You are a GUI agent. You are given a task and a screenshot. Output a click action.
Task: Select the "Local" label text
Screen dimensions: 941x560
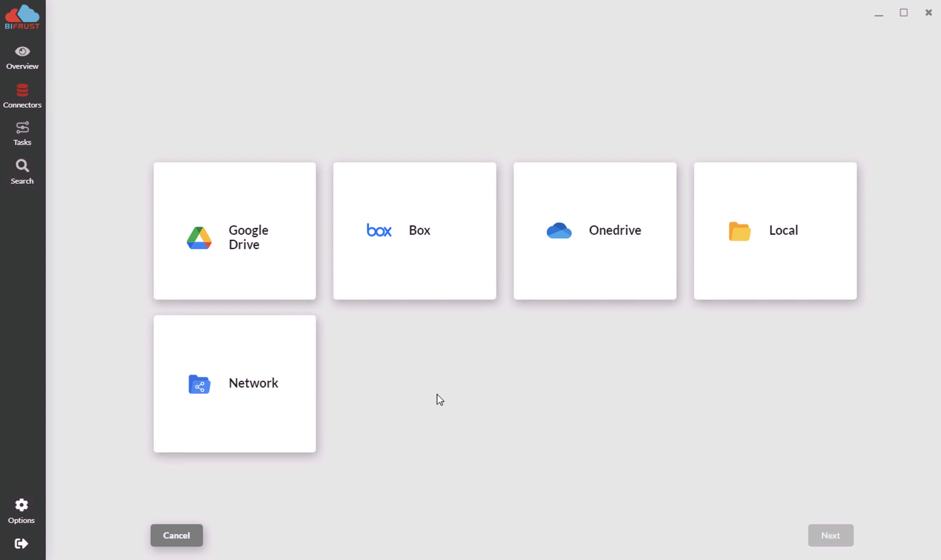click(x=784, y=230)
